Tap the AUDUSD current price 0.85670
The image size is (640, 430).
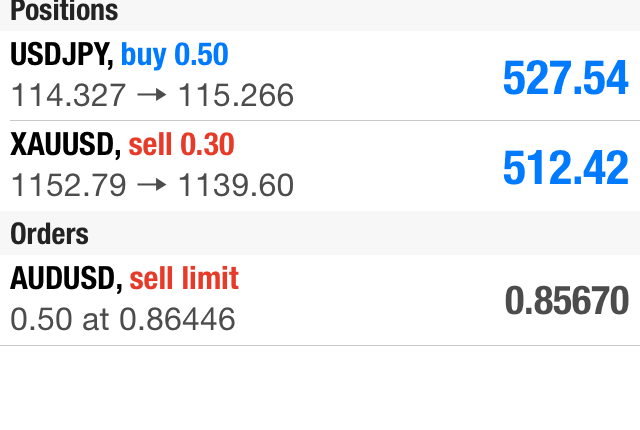[566, 300]
